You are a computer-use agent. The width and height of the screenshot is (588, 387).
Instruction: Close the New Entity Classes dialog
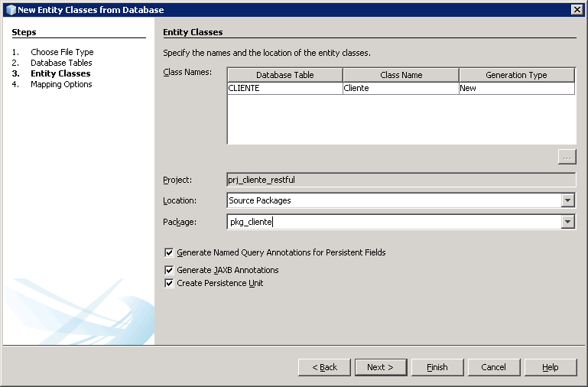[577, 10]
